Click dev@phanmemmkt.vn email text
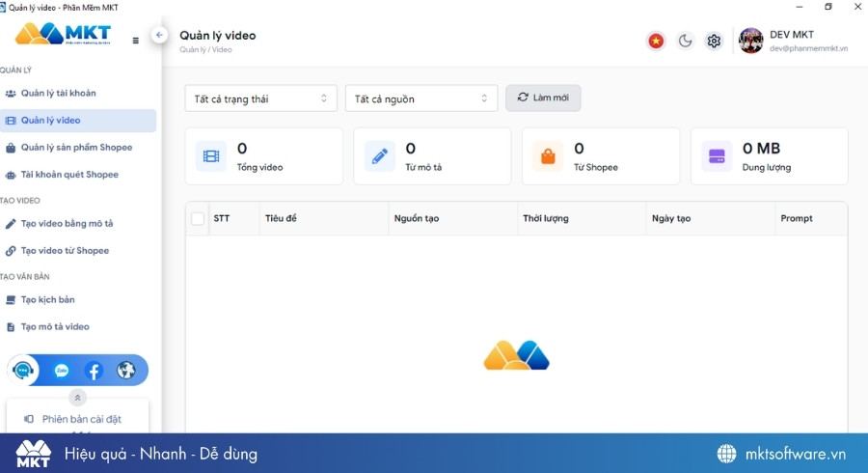 pos(808,48)
